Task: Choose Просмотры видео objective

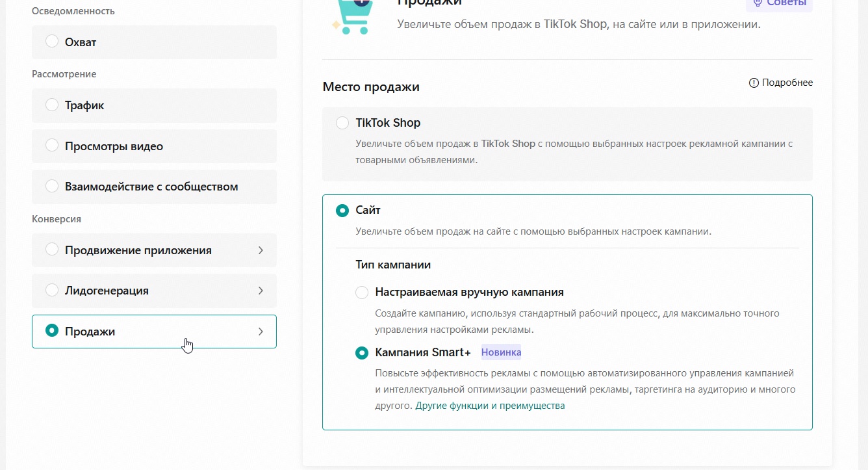Action: tap(154, 146)
